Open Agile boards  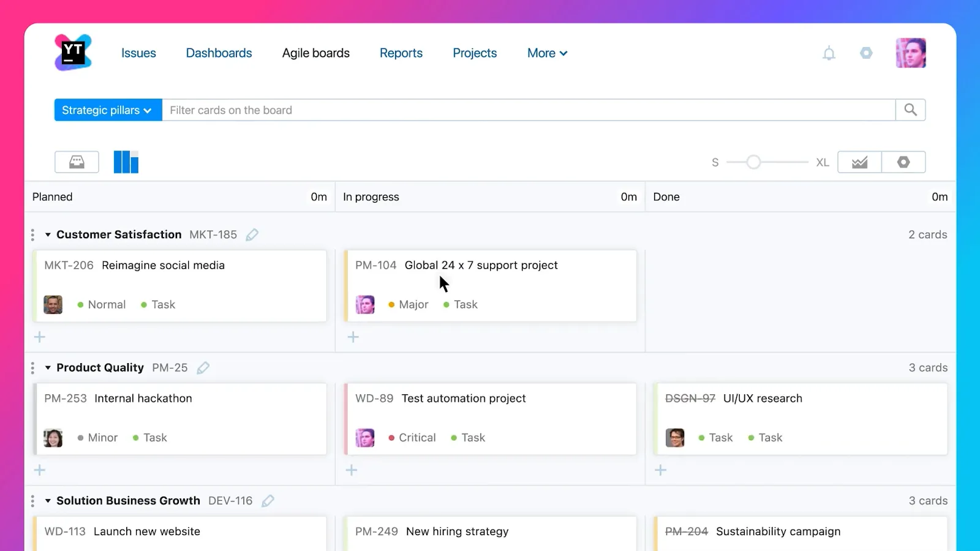click(316, 53)
